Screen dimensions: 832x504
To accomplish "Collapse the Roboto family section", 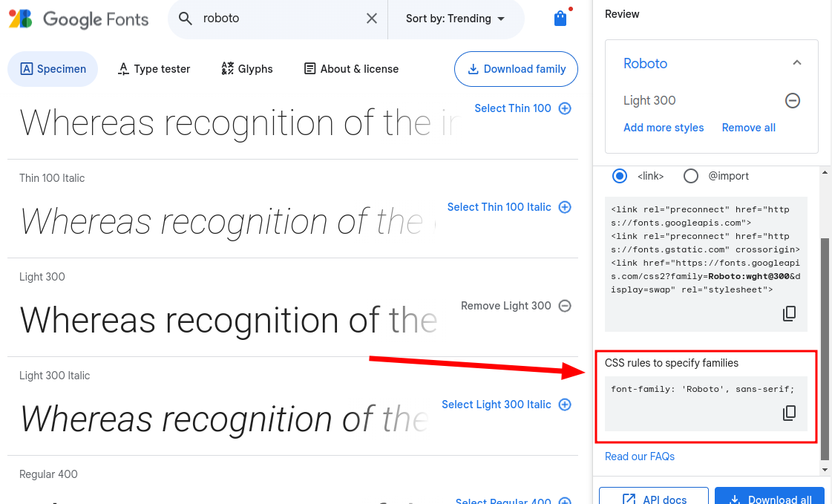I will click(797, 63).
